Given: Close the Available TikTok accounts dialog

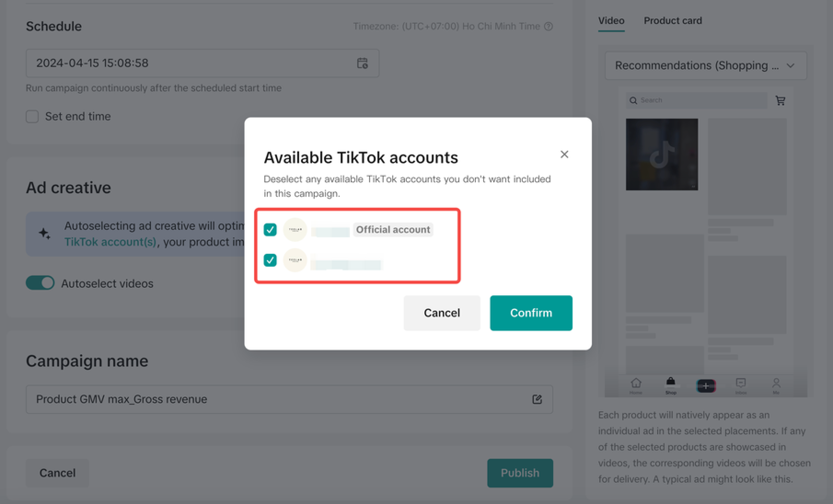Looking at the screenshot, I should (x=564, y=155).
